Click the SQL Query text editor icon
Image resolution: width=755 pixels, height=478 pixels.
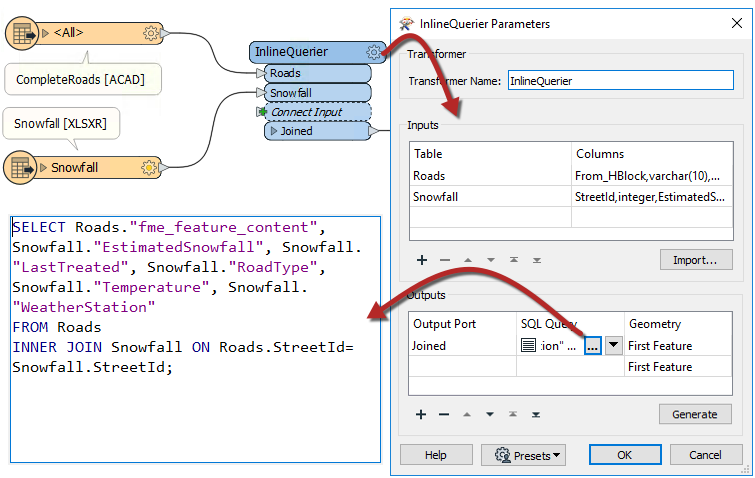pos(528,346)
